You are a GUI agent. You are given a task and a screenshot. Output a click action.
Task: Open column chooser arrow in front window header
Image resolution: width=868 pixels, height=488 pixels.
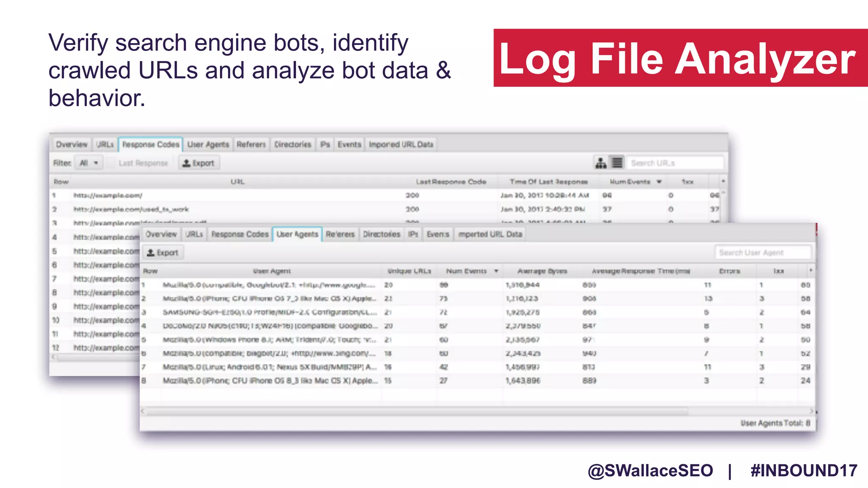(x=811, y=270)
